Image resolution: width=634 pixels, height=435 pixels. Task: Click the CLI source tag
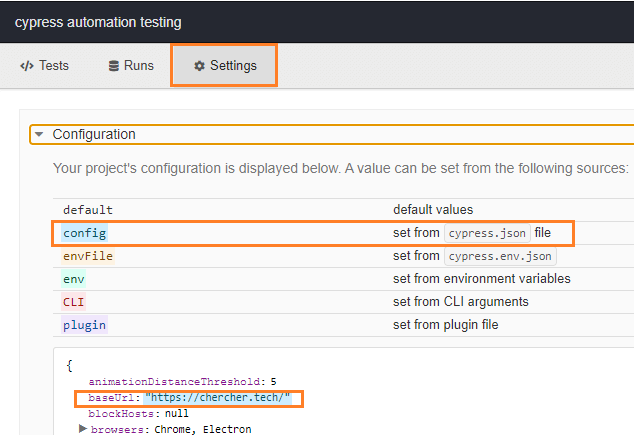pos(74,302)
